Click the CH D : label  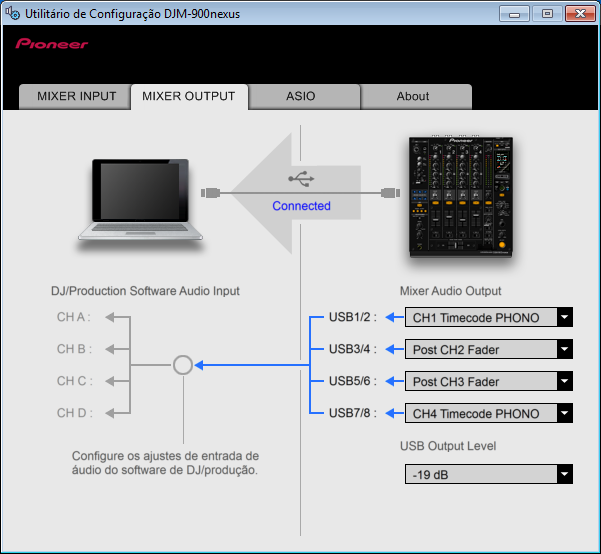[75, 413]
